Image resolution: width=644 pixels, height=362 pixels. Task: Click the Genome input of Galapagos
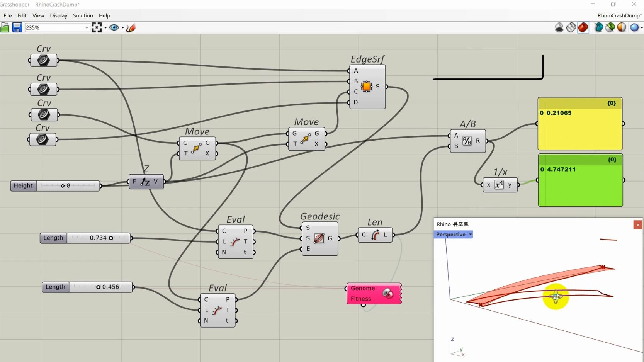[x=363, y=288]
